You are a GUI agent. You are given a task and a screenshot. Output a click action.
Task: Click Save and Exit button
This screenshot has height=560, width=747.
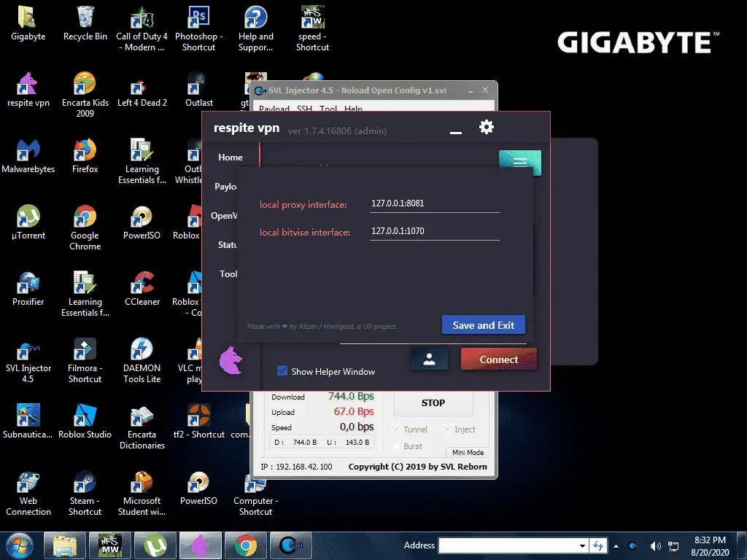484,324
